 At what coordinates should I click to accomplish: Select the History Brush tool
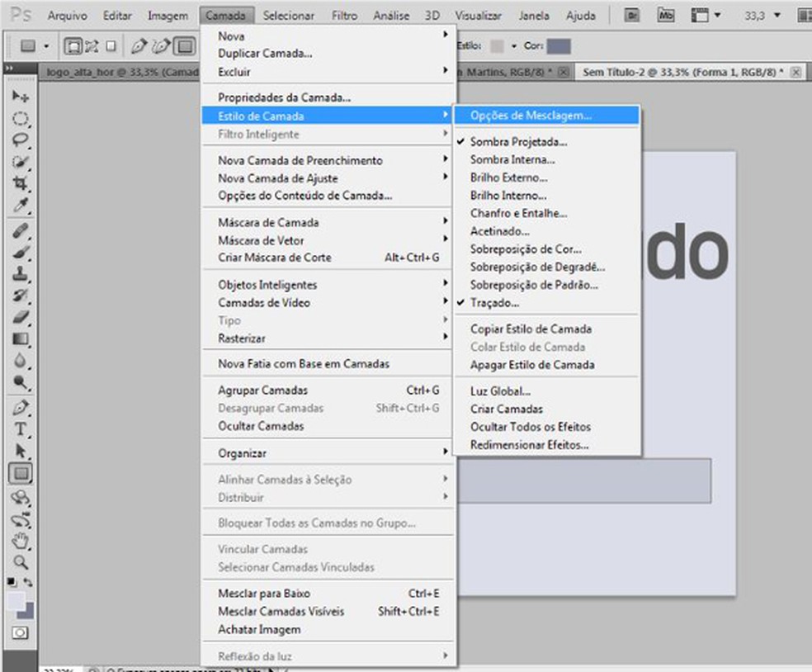(x=20, y=296)
